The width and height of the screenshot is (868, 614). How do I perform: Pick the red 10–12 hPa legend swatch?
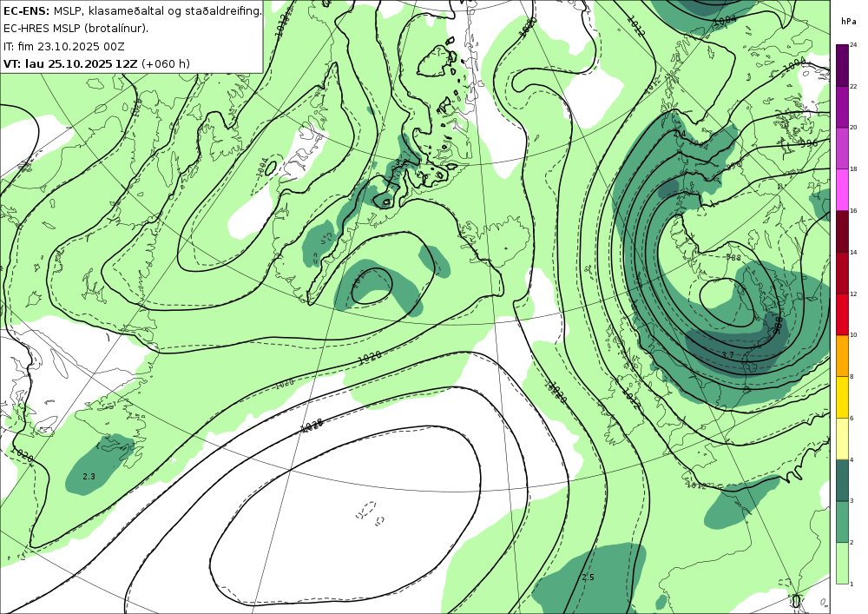pos(843,314)
